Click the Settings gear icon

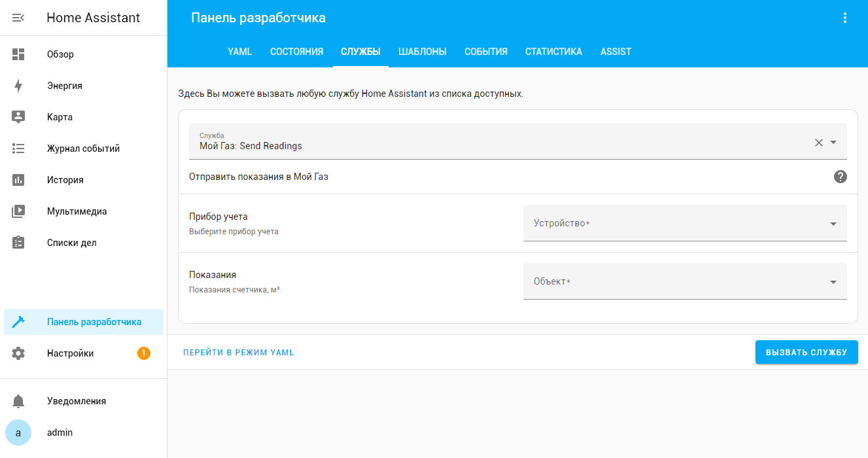click(x=18, y=353)
